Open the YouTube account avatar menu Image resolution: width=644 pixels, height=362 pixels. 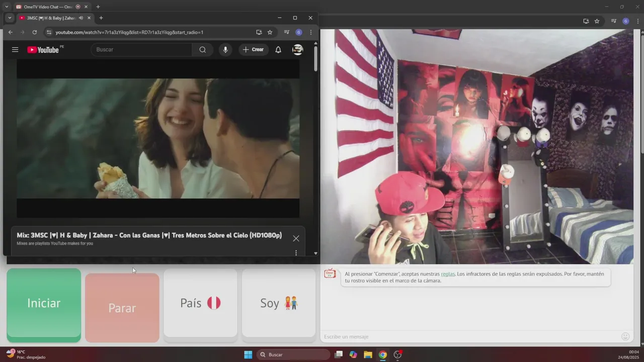298,50
